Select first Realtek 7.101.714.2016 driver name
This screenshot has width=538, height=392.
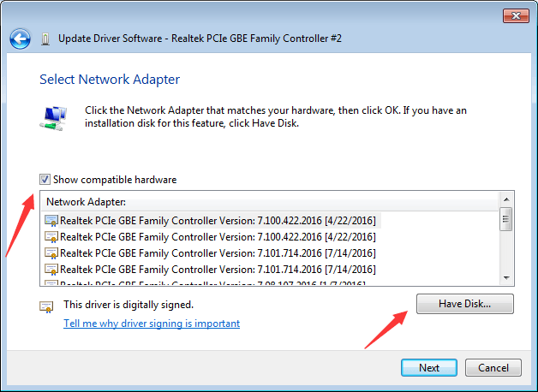(x=218, y=253)
